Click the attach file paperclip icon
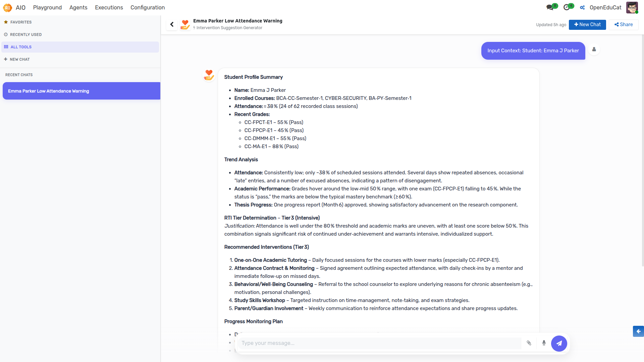Screen dimensions: 644x362 click(x=529, y=343)
